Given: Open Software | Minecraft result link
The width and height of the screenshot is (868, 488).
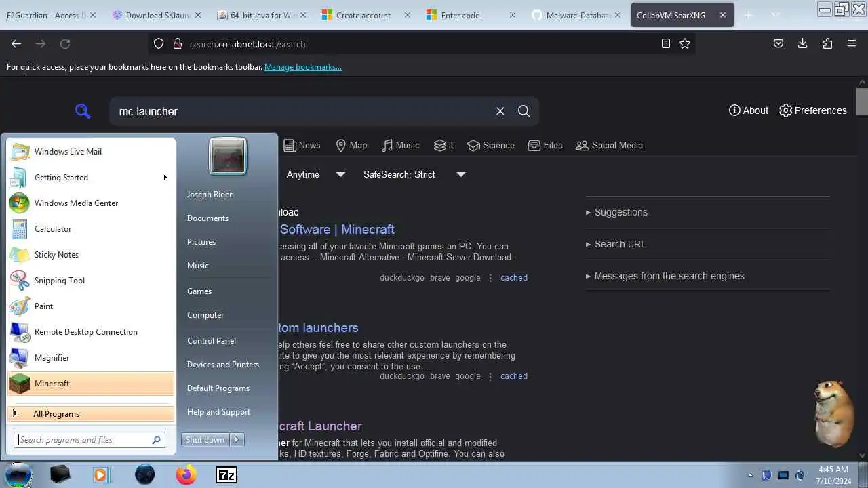Looking at the screenshot, I should click(337, 229).
